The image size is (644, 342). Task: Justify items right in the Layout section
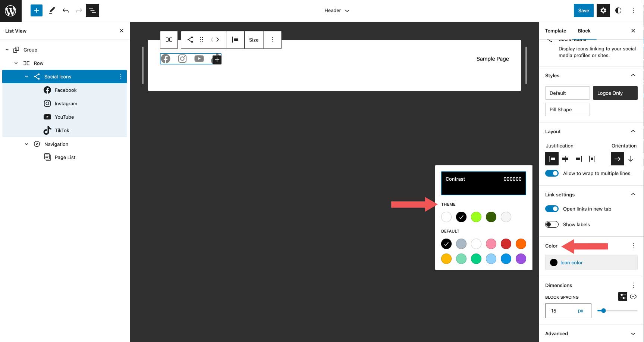(x=578, y=159)
